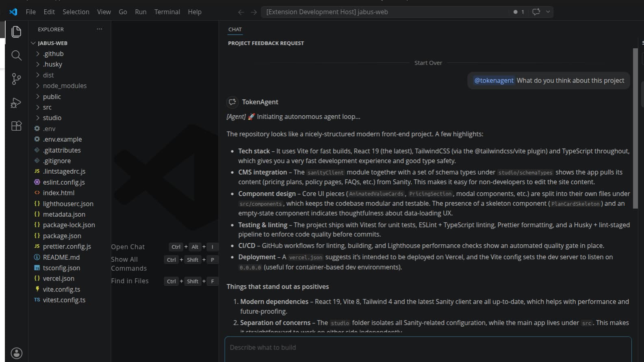Click the Start Over link
This screenshot has width=644, height=362.
[x=428, y=63]
